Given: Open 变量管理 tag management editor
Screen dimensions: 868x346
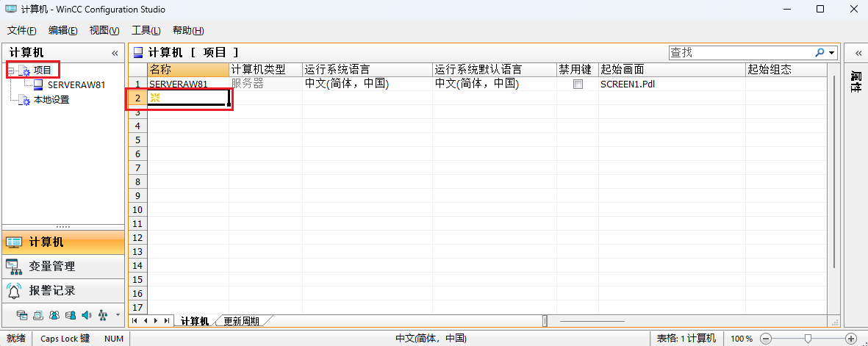Looking at the screenshot, I should pyautogui.click(x=64, y=266).
